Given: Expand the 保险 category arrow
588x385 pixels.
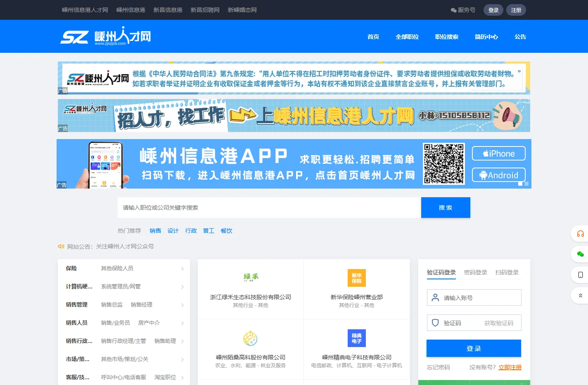Looking at the screenshot, I should click(x=183, y=269).
